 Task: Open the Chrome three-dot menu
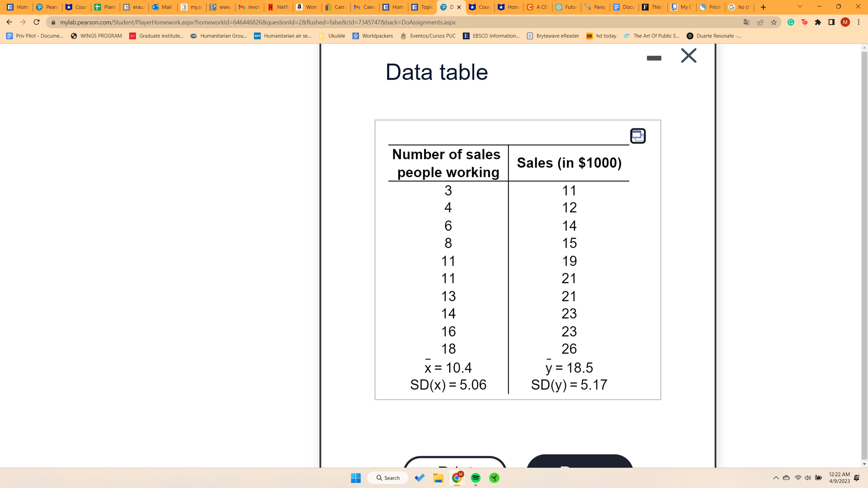(x=859, y=22)
